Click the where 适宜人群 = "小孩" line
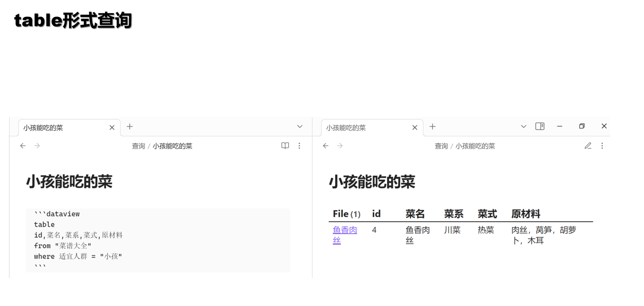The height and width of the screenshot is (306, 644). point(78,256)
